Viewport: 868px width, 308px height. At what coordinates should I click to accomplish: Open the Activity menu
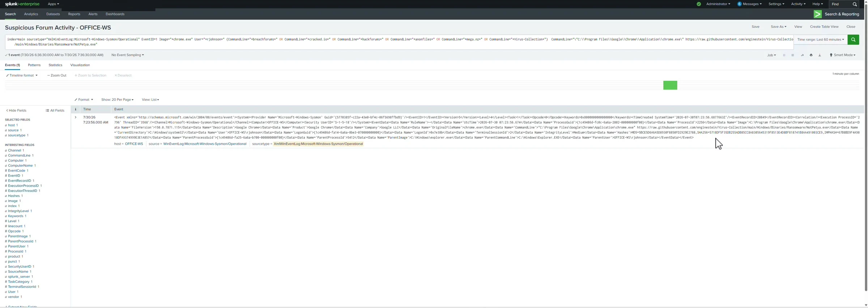tap(798, 4)
